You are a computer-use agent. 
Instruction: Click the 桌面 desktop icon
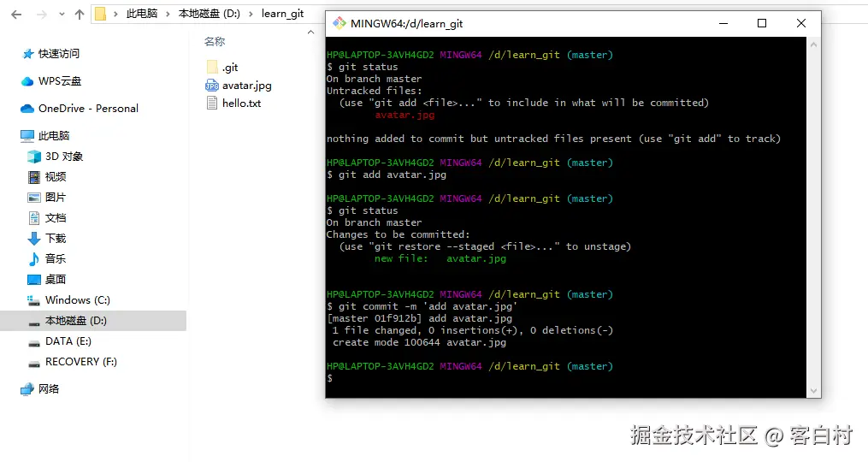click(34, 280)
